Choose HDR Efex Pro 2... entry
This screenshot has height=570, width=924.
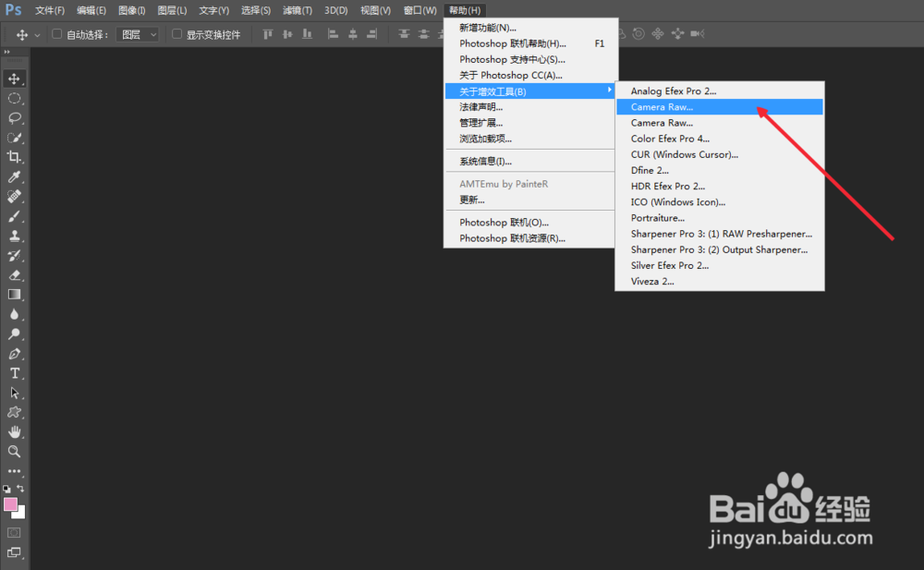720,187
